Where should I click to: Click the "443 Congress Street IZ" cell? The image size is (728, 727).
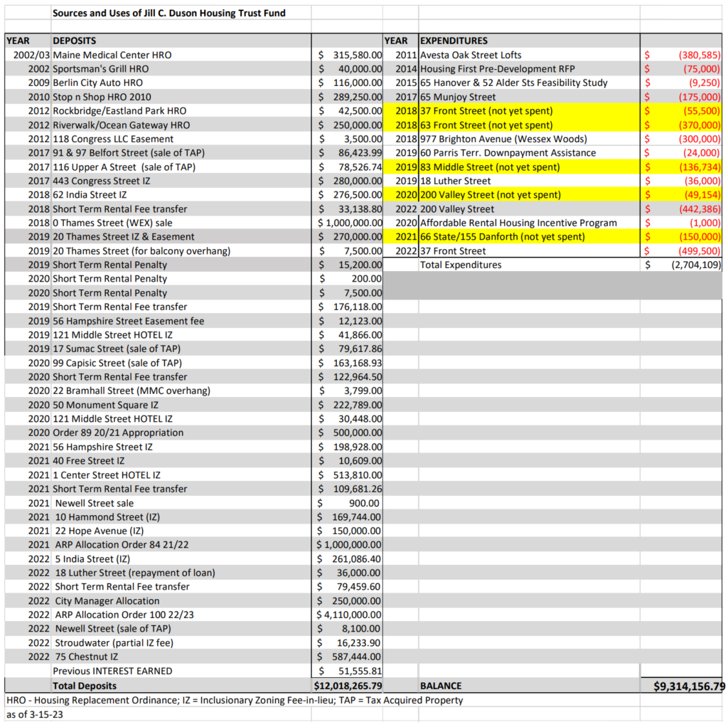coord(101,181)
